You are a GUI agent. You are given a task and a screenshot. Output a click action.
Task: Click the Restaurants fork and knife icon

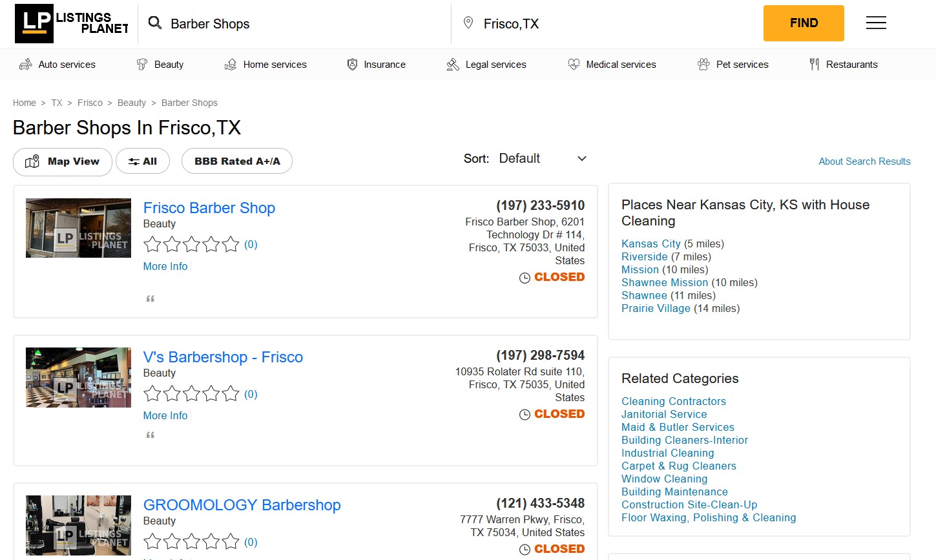(x=814, y=65)
